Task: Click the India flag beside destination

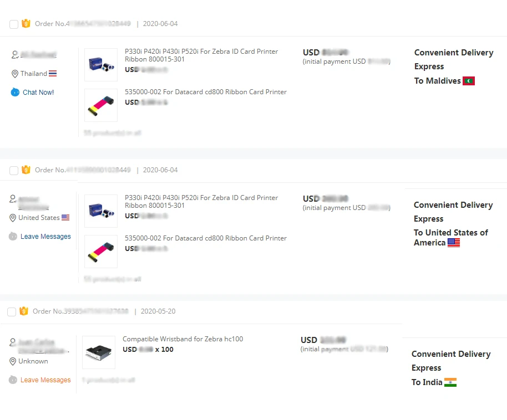Action: 450,382
